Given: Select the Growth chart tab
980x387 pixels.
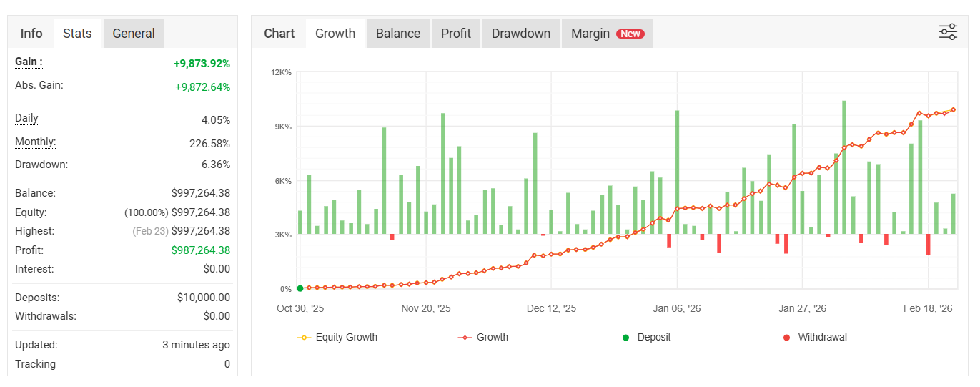Looking at the screenshot, I should (335, 34).
